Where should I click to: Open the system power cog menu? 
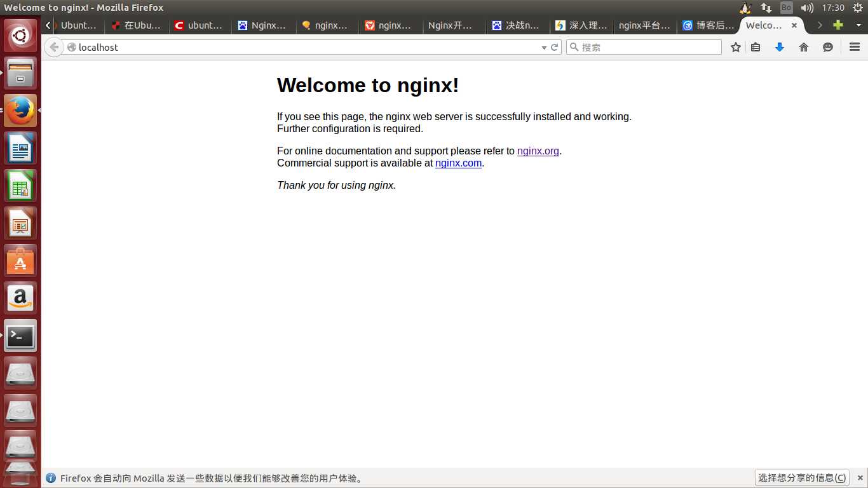tap(857, 8)
